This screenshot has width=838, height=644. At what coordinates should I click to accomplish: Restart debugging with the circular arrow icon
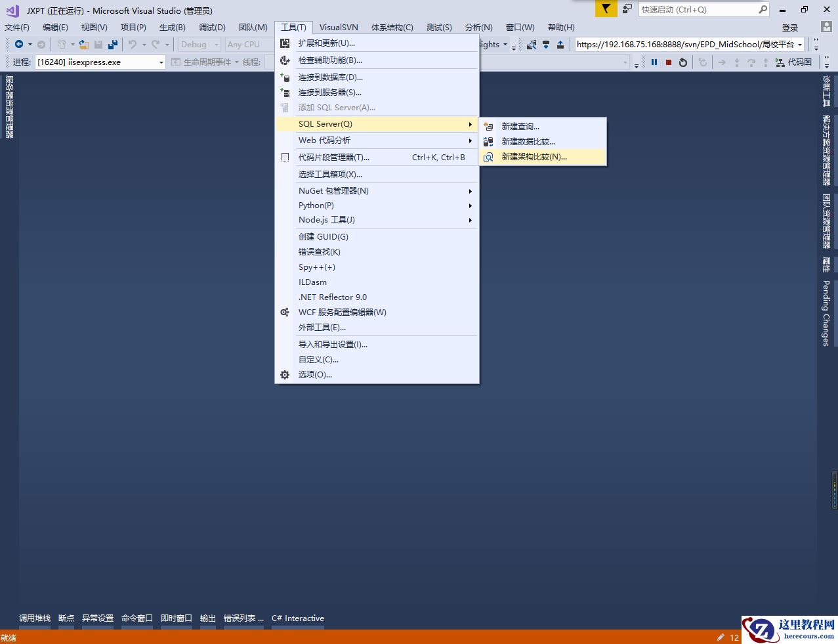(x=683, y=62)
